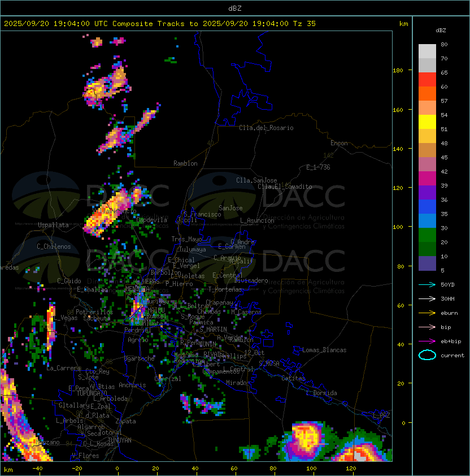Image resolution: width=470 pixels, height=476 pixels.
Task: Click the 'Clla.del_Rosario' place label
Action: 266,128
